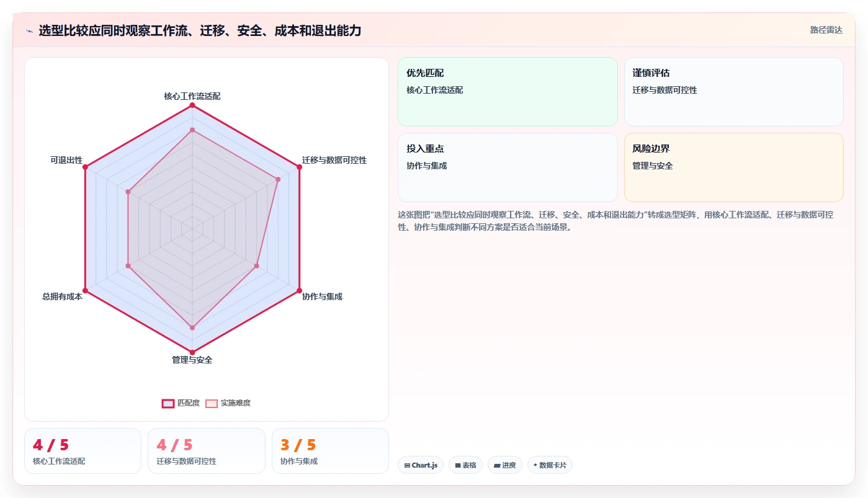Open the 投入重点 card
The height and width of the screenshot is (498, 868).
508,167
